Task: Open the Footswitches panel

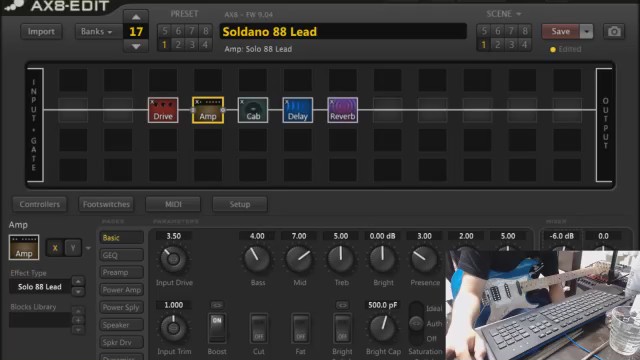Action: [106, 204]
